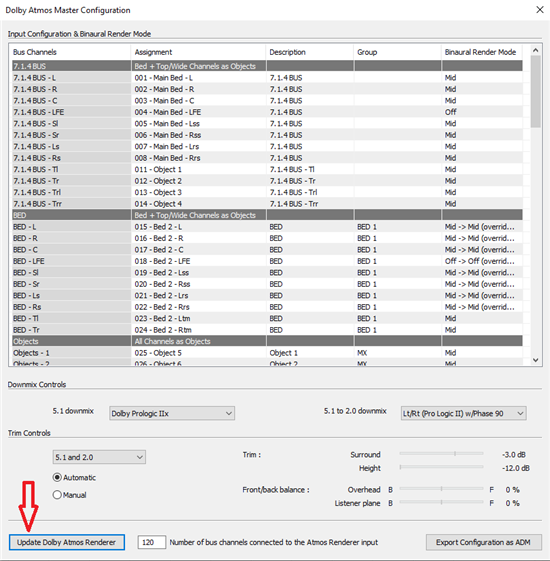The width and height of the screenshot is (550, 561).
Task: Select the 7.1.4 BUS - LFE row
Action: pyautogui.click(x=267, y=112)
